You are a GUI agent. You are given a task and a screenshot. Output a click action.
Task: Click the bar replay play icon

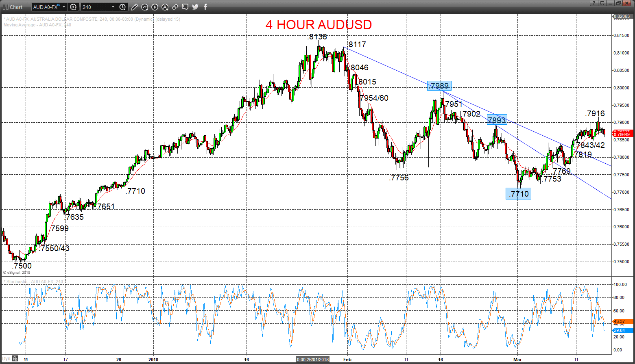[x=155, y=7]
